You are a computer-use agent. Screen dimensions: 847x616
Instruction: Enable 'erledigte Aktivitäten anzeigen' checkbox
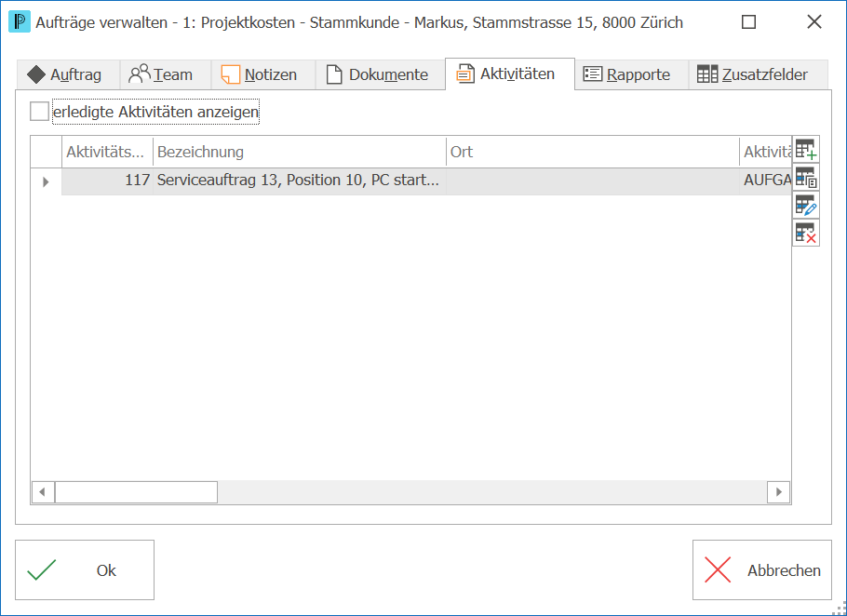click(39, 112)
